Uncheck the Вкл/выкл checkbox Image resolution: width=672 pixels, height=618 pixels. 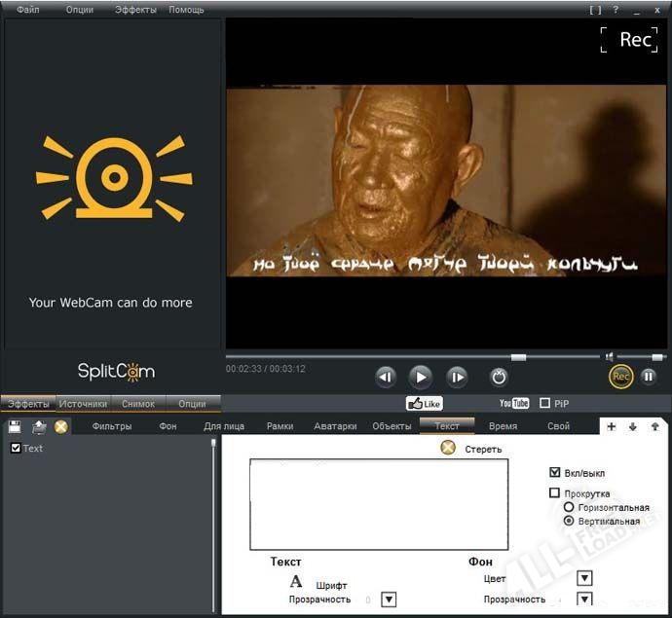click(x=555, y=472)
